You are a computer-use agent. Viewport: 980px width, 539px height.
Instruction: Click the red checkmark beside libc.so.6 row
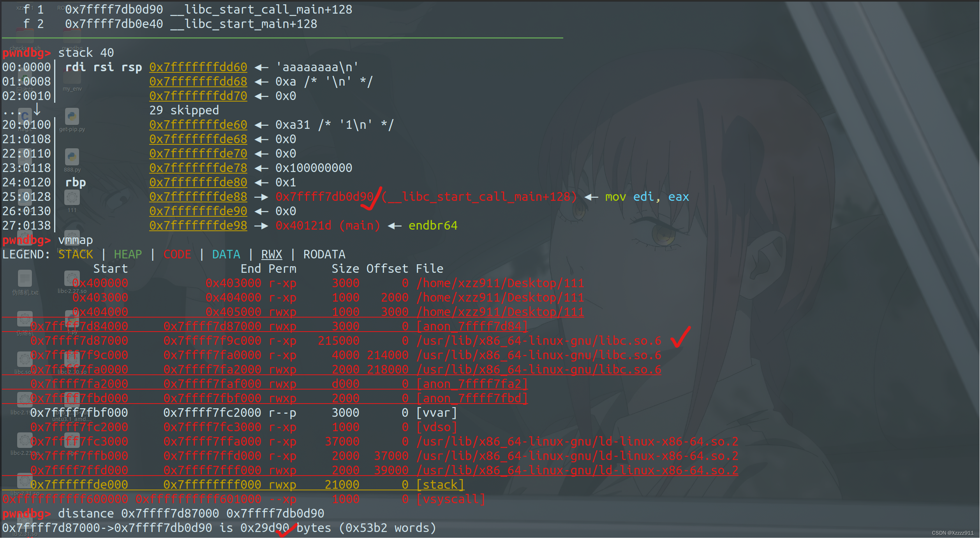point(681,337)
